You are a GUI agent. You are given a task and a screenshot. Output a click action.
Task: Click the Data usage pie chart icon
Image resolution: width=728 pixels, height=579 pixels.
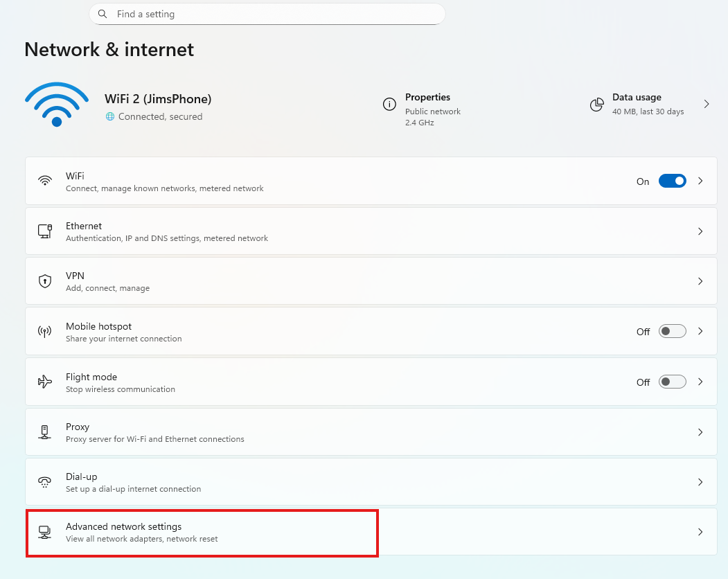[596, 105]
